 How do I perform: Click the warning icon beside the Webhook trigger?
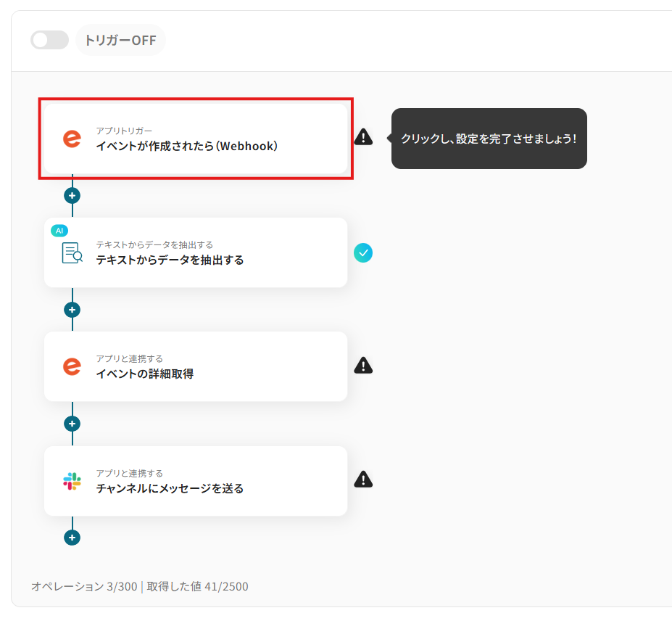click(x=363, y=137)
